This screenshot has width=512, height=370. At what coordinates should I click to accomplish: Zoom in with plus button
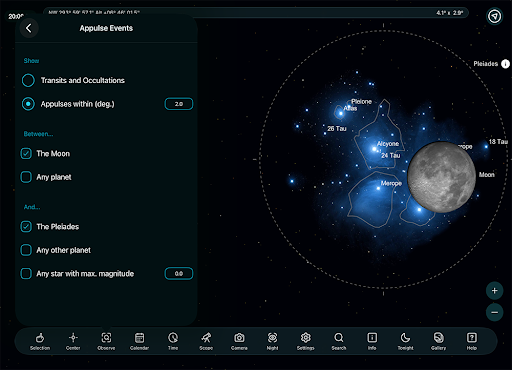point(494,291)
